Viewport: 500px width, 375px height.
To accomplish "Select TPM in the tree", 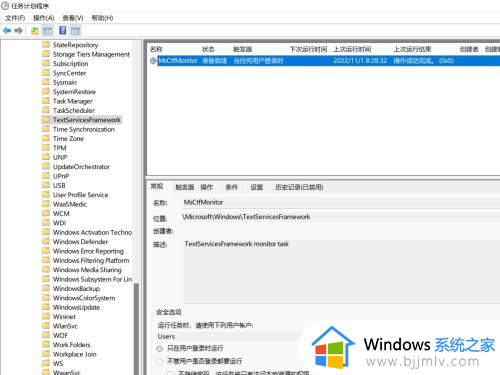I will click(59, 148).
